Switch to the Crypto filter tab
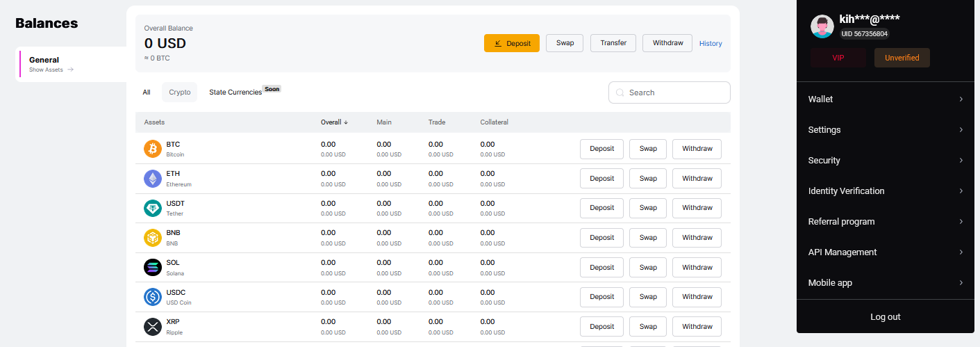This screenshot has width=980, height=347. (179, 92)
